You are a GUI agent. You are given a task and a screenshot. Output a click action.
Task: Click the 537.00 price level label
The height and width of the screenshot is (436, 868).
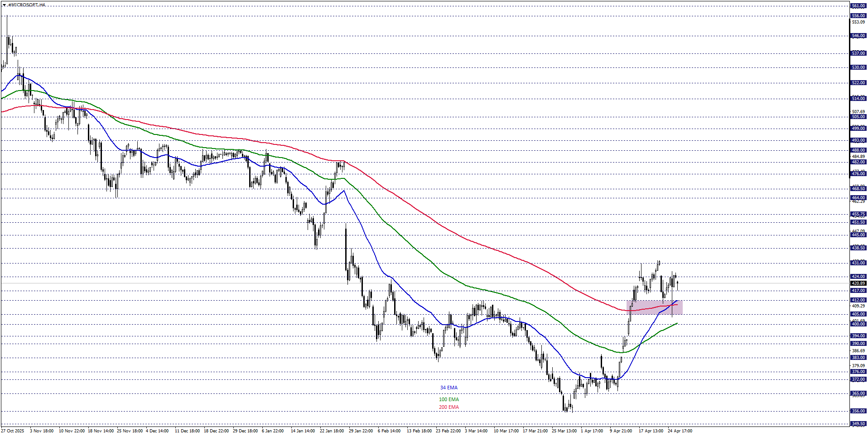coord(858,53)
